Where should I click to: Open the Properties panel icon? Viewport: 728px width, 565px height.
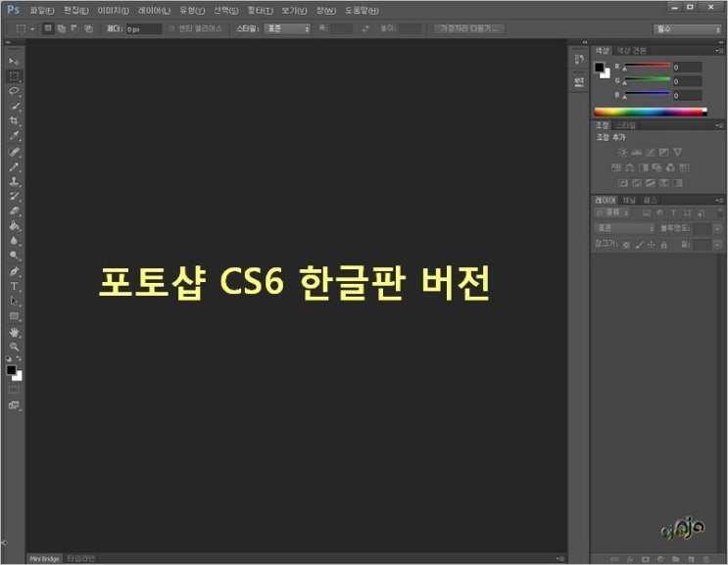(579, 82)
